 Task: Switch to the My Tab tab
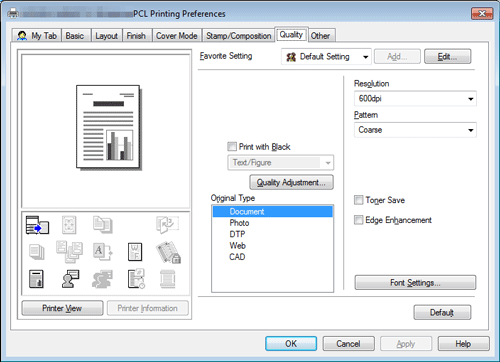tap(37, 36)
